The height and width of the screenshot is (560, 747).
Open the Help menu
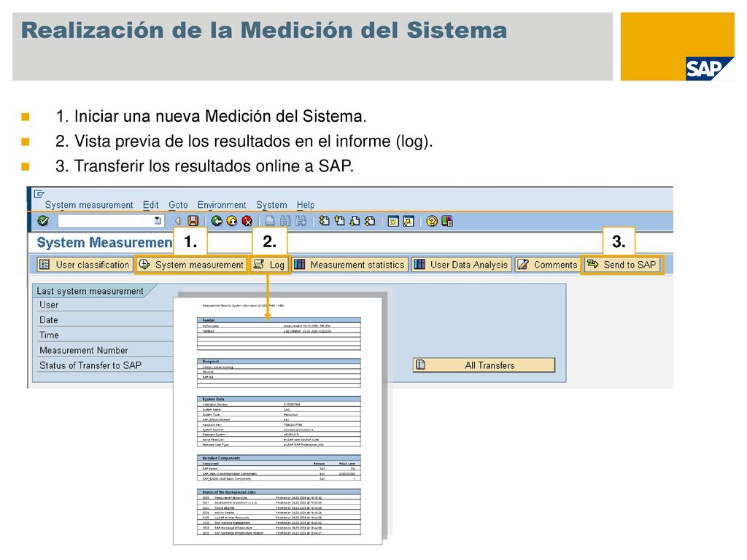[306, 205]
